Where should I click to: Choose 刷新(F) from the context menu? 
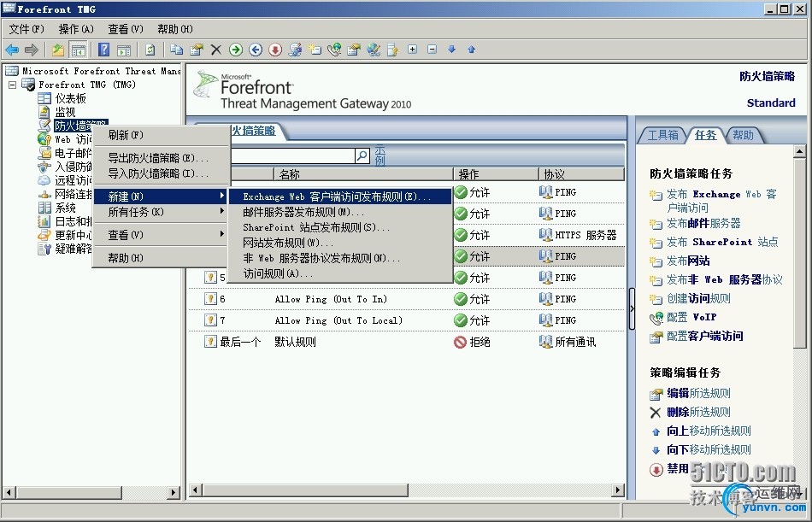point(161,135)
